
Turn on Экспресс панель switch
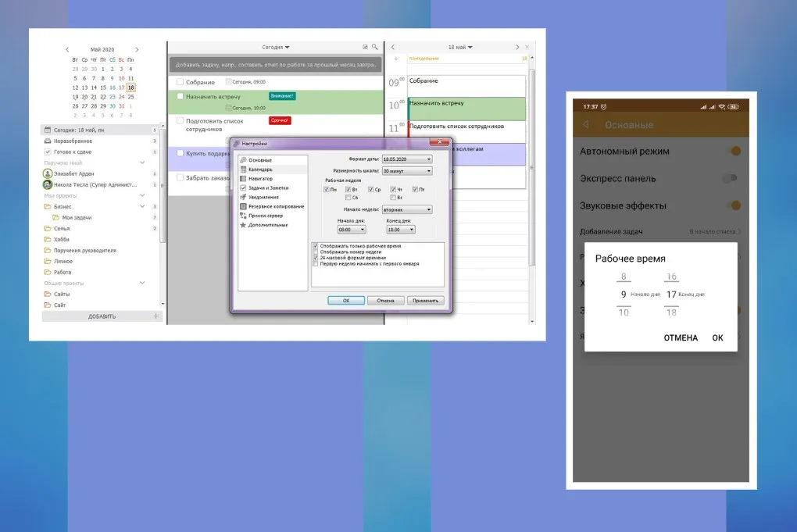tap(730, 178)
